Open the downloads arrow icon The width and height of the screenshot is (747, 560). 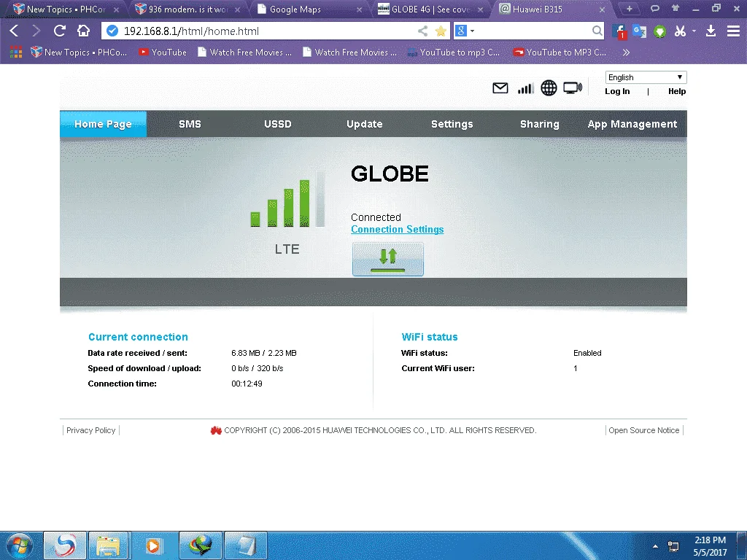coord(711,31)
